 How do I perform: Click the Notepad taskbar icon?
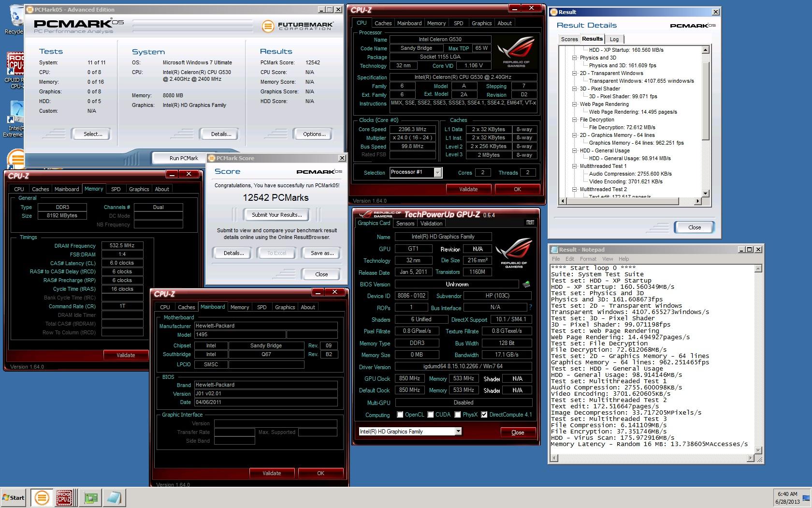(114, 497)
